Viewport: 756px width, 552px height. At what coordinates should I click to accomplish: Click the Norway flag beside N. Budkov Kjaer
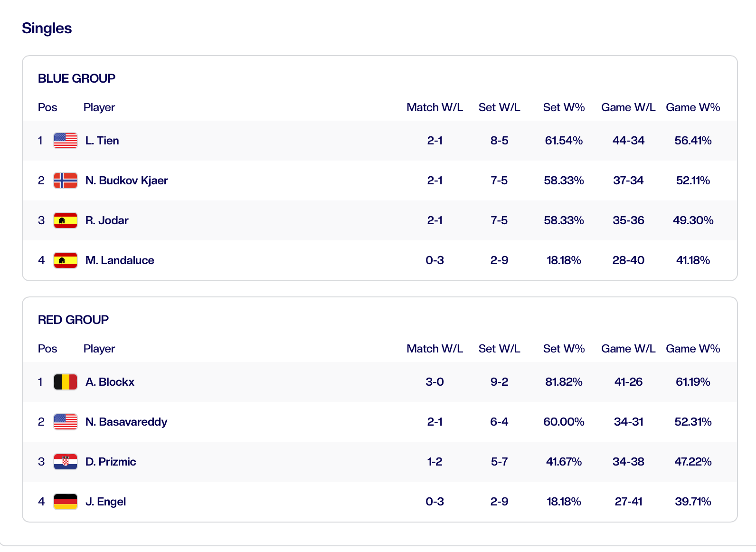[66, 181]
